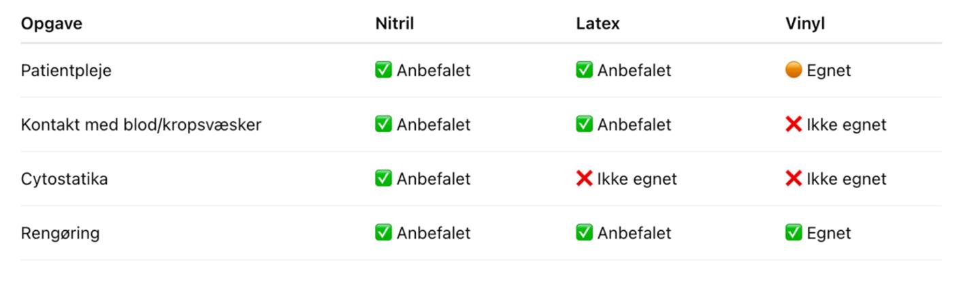This screenshot has width=980, height=286.
Task: Click Egnet text in Vinyl Rengøring cell
Action: click(x=829, y=234)
